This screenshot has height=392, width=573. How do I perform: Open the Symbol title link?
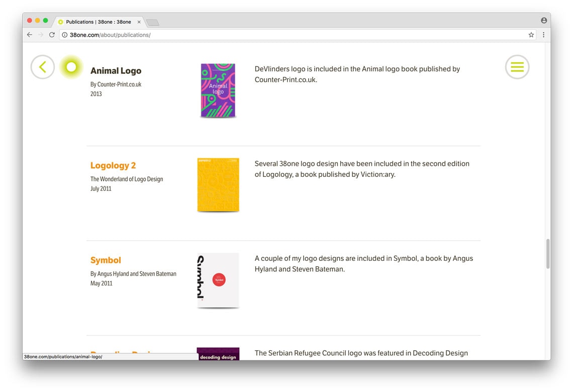106,260
